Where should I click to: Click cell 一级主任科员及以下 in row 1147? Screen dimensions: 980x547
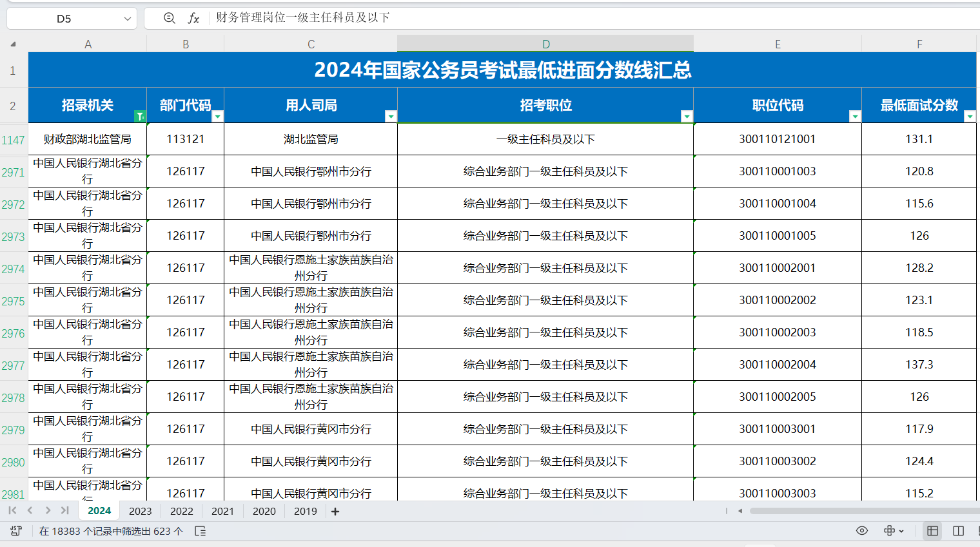(x=545, y=139)
